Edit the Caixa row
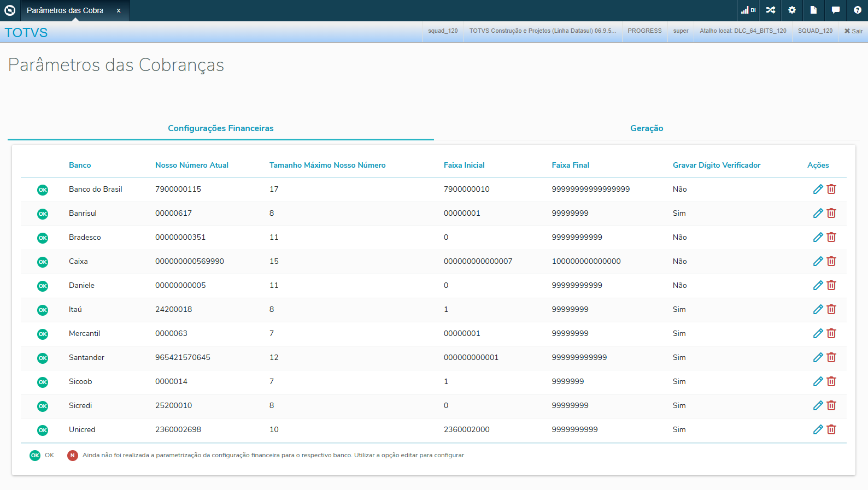This screenshot has width=868, height=490. coord(818,261)
